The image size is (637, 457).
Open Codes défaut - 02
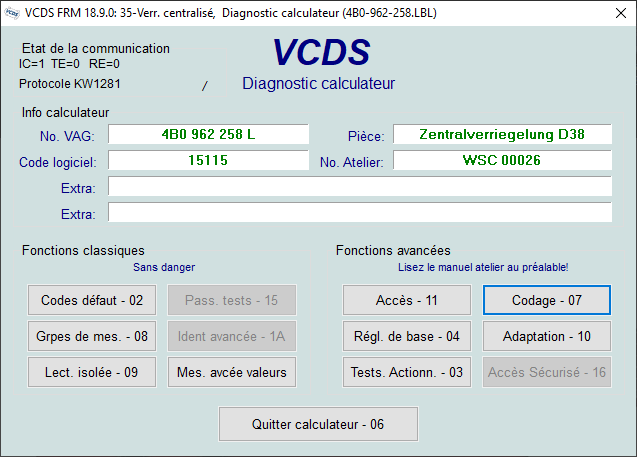(x=92, y=300)
